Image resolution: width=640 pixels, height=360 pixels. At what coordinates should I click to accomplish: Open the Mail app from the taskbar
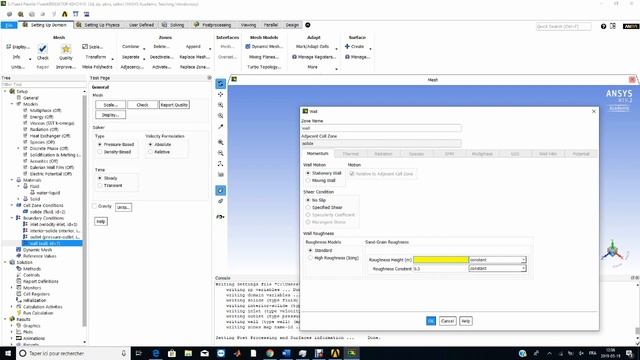coord(204,353)
